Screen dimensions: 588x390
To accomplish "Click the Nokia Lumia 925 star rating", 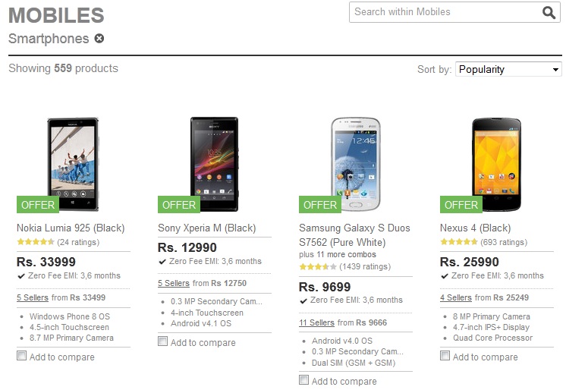I will (x=35, y=242).
